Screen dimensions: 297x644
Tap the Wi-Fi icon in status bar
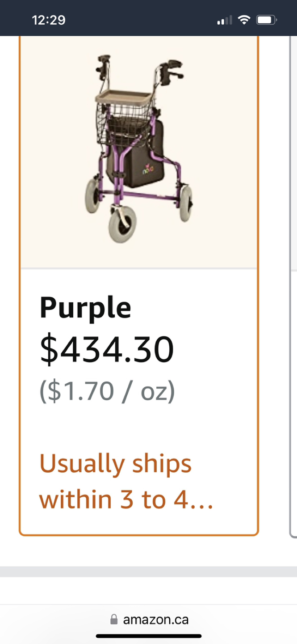click(x=244, y=20)
